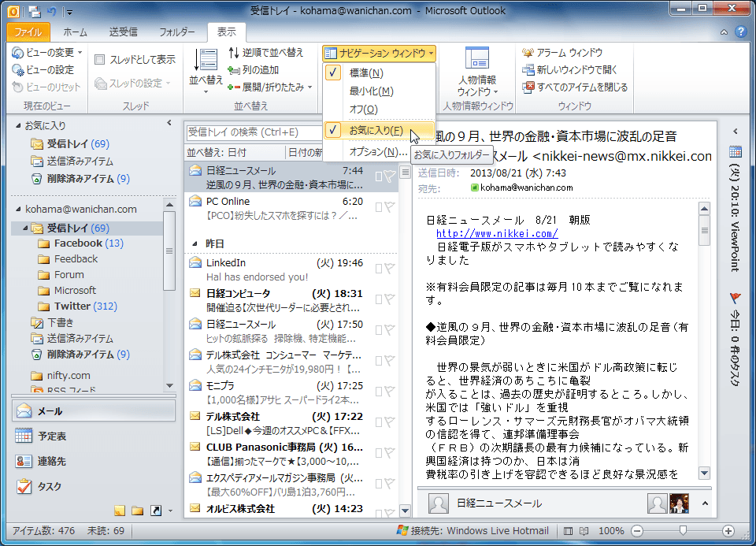Switch to the フォルダー tab

tap(177, 32)
